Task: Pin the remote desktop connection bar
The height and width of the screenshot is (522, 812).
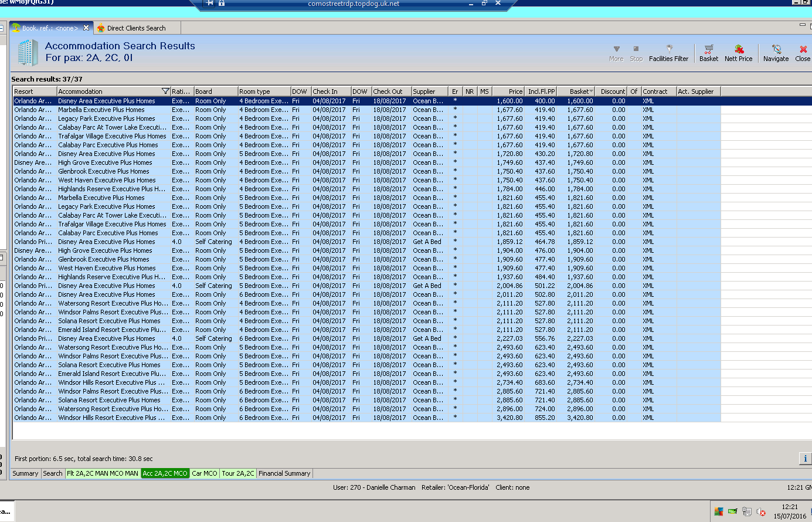Action: (210, 4)
